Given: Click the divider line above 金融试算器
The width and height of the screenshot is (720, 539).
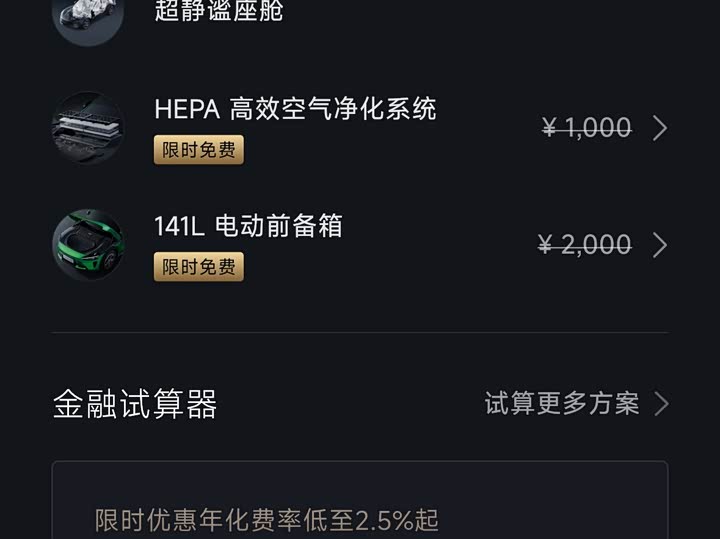Looking at the screenshot, I should click(x=360, y=332).
